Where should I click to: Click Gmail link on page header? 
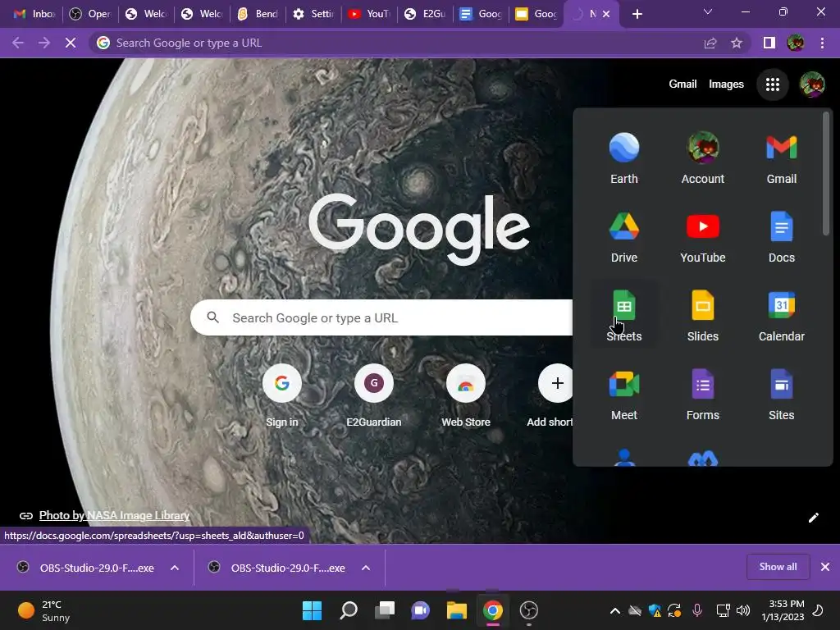682,84
